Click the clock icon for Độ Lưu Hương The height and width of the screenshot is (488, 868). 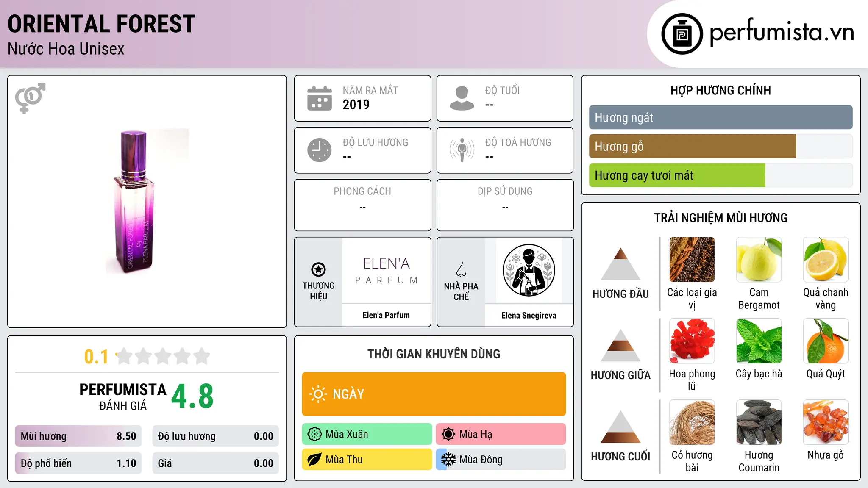point(320,150)
